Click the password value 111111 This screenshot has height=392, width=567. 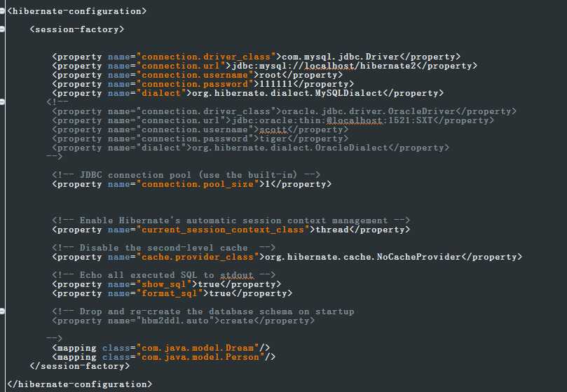276,84
